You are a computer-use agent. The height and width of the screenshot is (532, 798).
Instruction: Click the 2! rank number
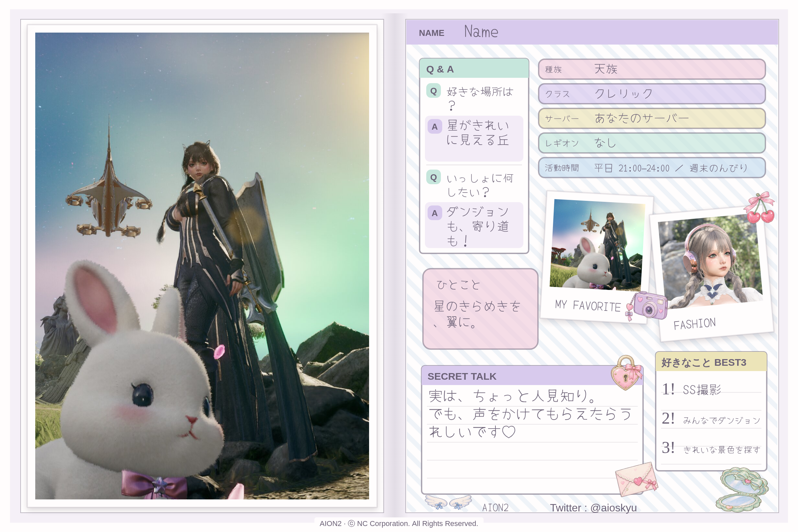[668, 419]
